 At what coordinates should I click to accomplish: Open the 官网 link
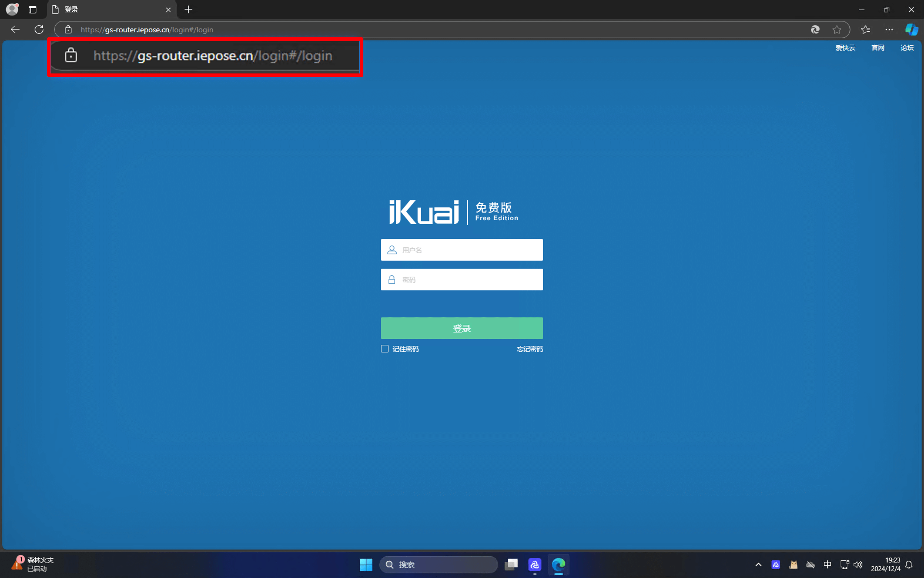click(878, 48)
